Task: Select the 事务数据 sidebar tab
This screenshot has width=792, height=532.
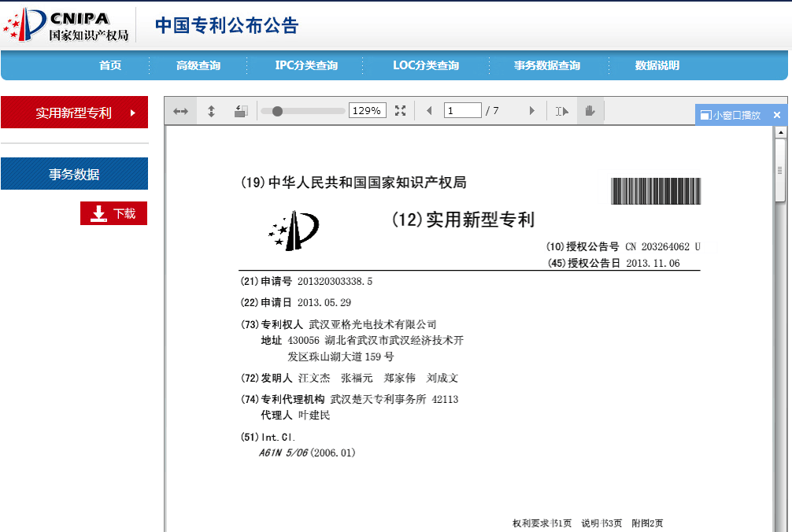Action: 74,174
